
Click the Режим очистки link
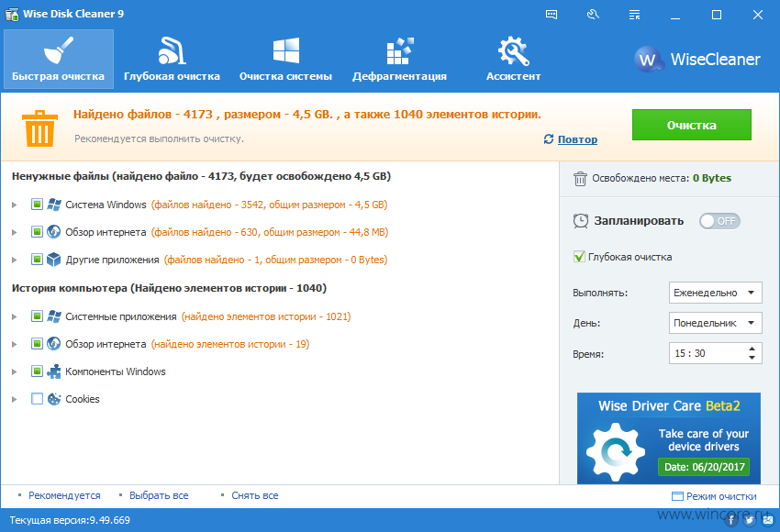tap(722, 496)
